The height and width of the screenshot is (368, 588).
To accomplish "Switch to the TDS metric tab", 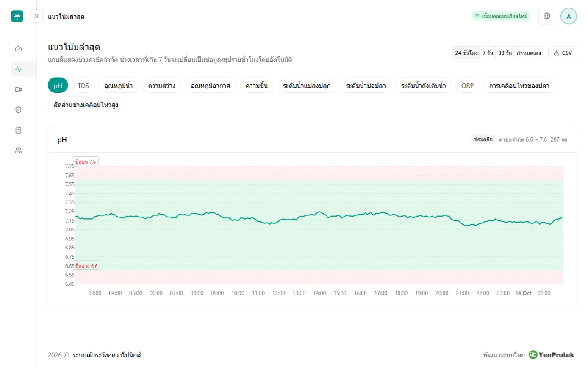I will pyautogui.click(x=83, y=85).
